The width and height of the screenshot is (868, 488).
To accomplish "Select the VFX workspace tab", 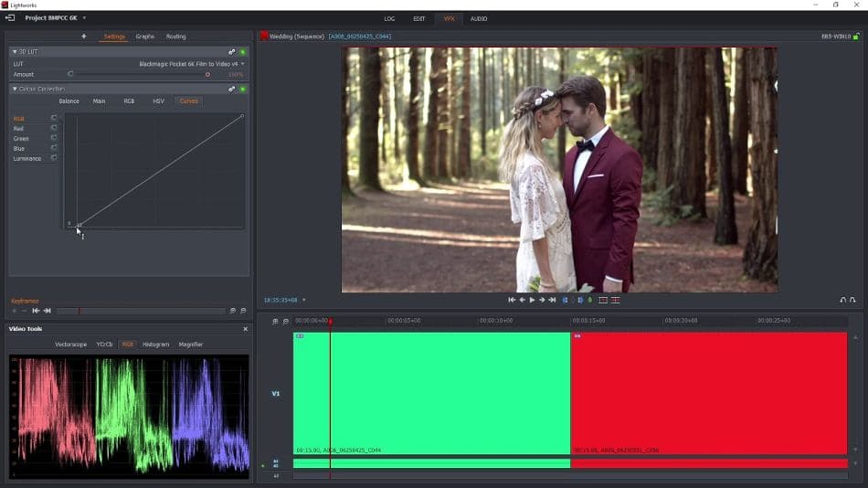I will (x=449, y=19).
